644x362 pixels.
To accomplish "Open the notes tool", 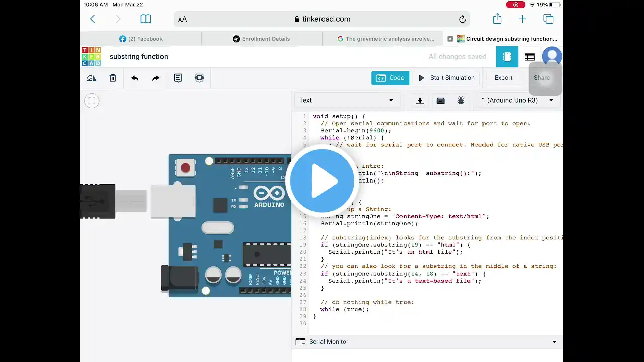I will 178,78.
